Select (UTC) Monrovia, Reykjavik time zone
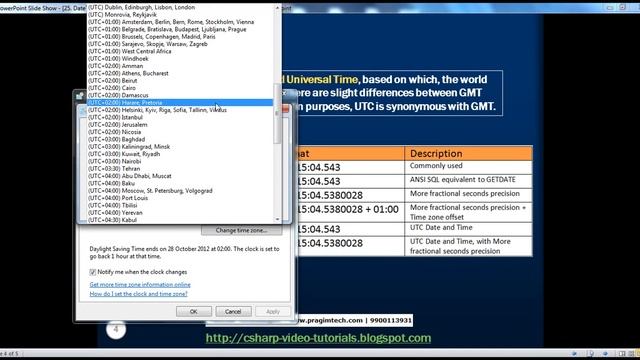Screen dimensions: 640x360 point(180,15)
